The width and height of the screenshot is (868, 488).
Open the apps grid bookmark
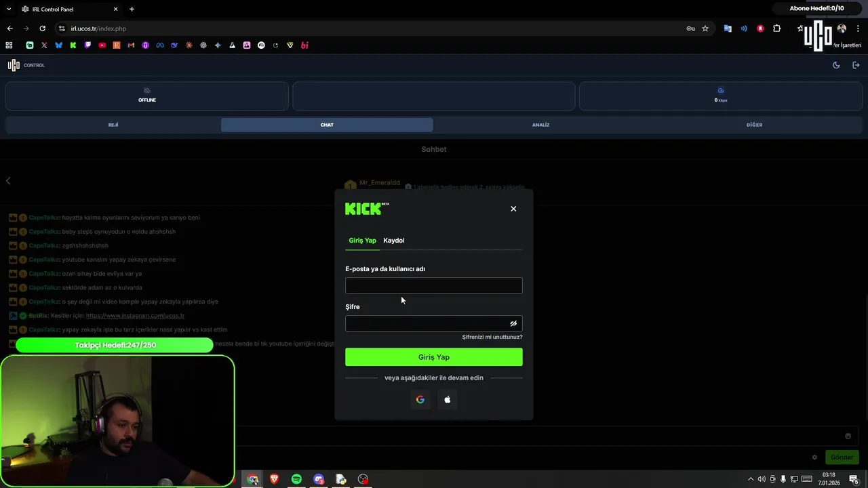[x=9, y=45]
